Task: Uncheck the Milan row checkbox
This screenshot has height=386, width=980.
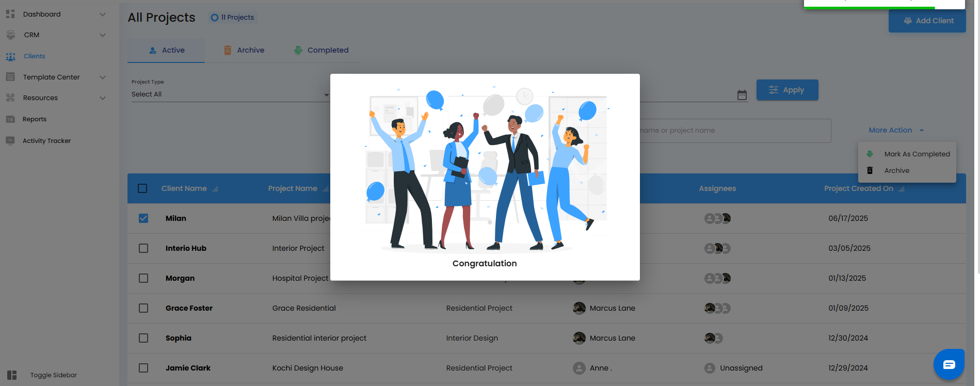Action: pyautogui.click(x=143, y=218)
